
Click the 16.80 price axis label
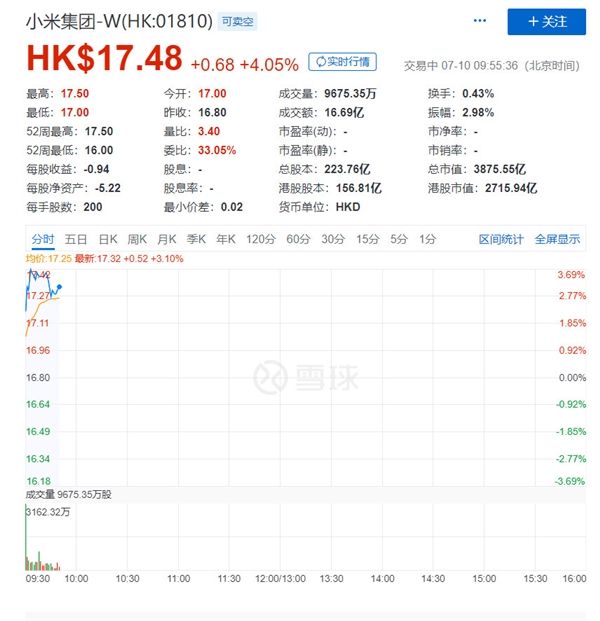click(x=38, y=378)
